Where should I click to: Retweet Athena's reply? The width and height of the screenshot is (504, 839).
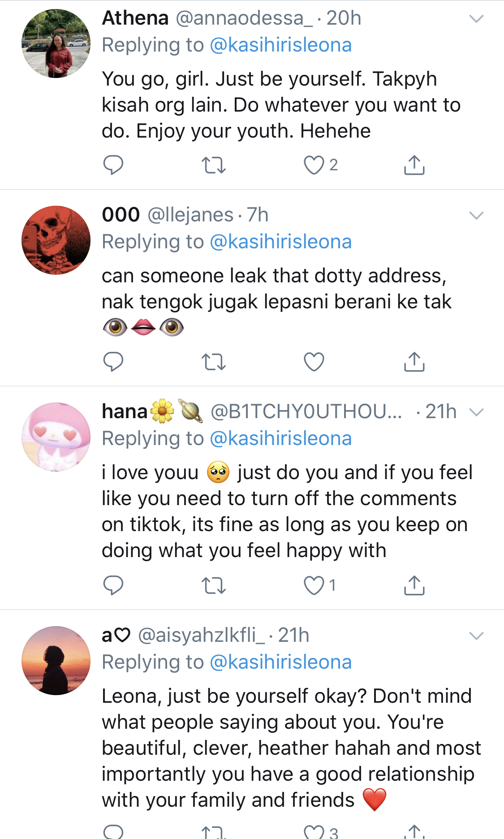(x=213, y=165)
